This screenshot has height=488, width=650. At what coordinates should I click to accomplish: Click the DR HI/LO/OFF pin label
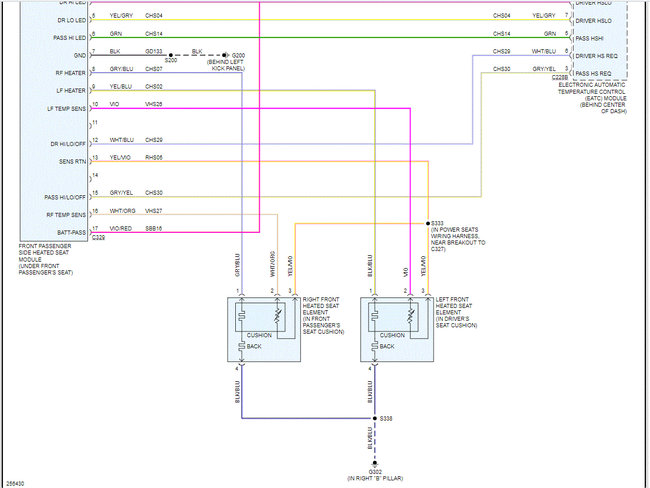68,144
